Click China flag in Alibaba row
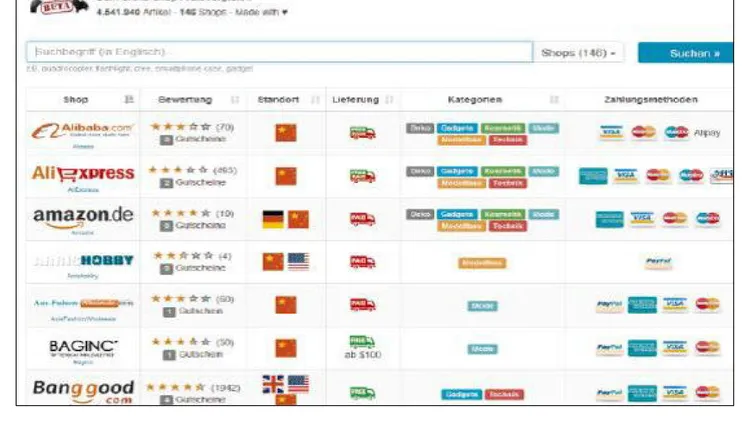The height and width of the screenshot is (421, 750). pos(286,133)
